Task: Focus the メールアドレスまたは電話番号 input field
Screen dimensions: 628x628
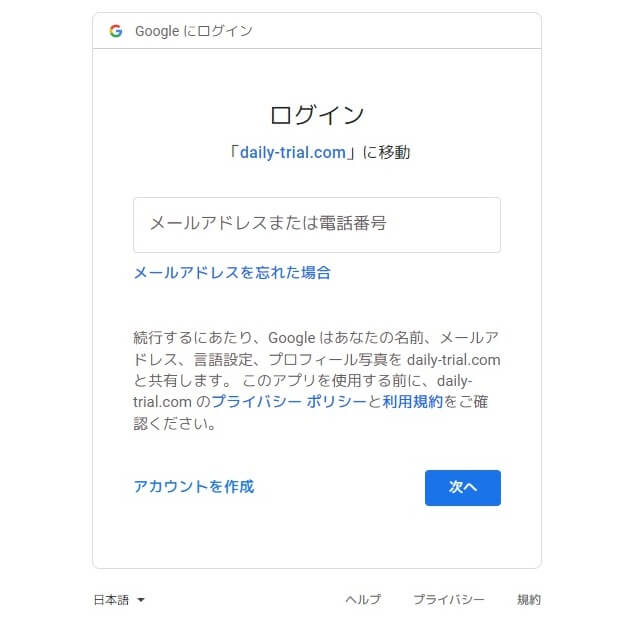Action: (x=317, y=225)
